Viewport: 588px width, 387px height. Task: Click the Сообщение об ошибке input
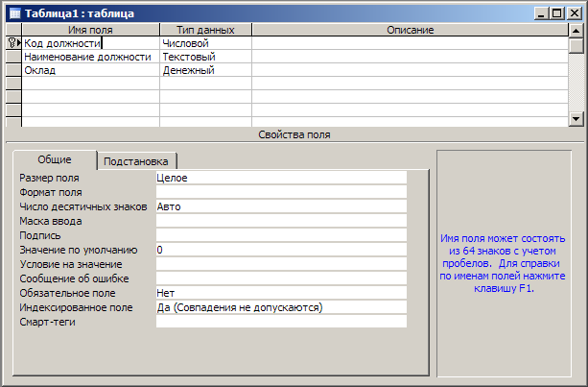(x=281, y=278)
